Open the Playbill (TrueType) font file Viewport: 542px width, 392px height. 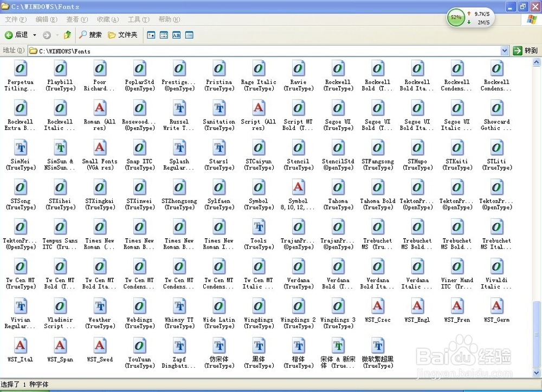[x=60, y=68]
